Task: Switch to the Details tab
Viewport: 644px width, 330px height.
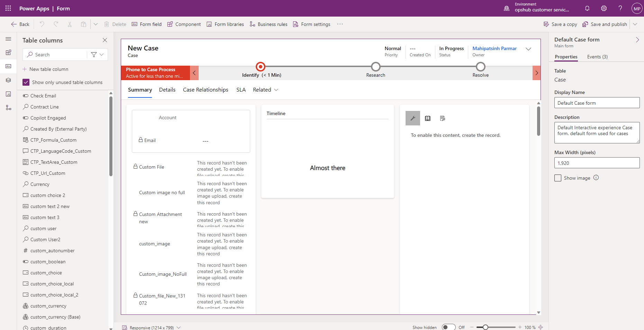Action: pos(167,90)
